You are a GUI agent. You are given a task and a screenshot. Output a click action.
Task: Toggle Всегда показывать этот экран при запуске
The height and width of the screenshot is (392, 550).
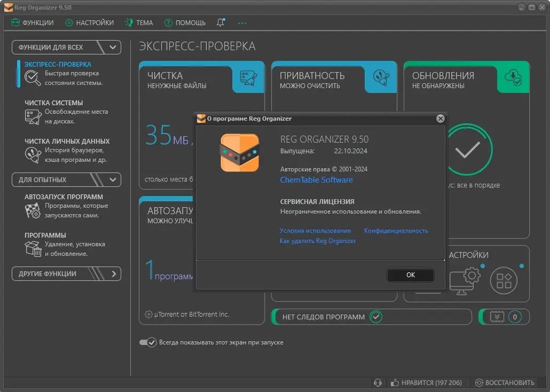[x=148, y=342]
